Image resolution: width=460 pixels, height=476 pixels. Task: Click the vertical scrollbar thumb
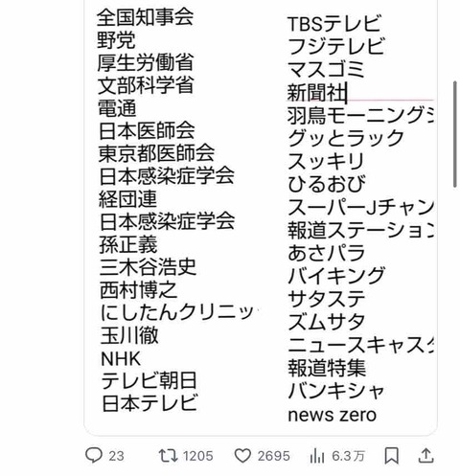click(455, 134)
